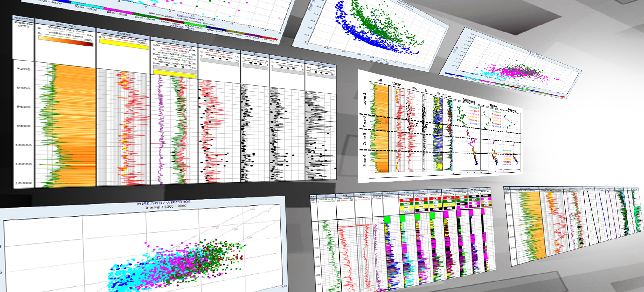The image size is (644, 292).
Task: Select the TMAX track header
Action: pyautogui.click(x=321, y=64)
